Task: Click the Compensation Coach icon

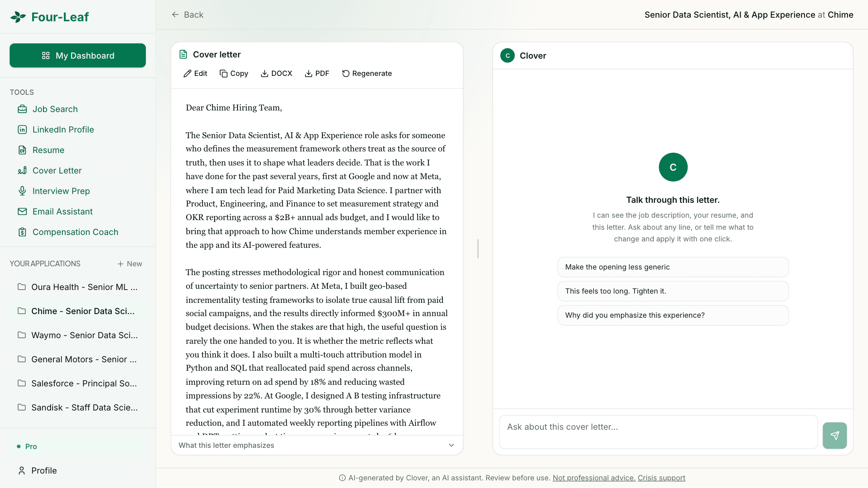Action: 23,232
